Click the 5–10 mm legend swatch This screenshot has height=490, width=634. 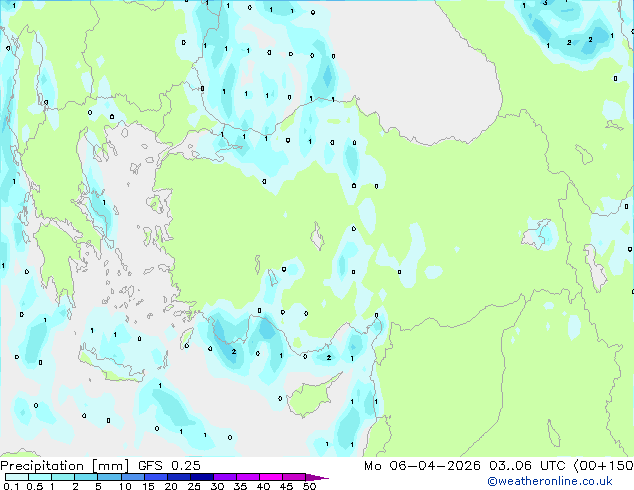coord(109,477)
